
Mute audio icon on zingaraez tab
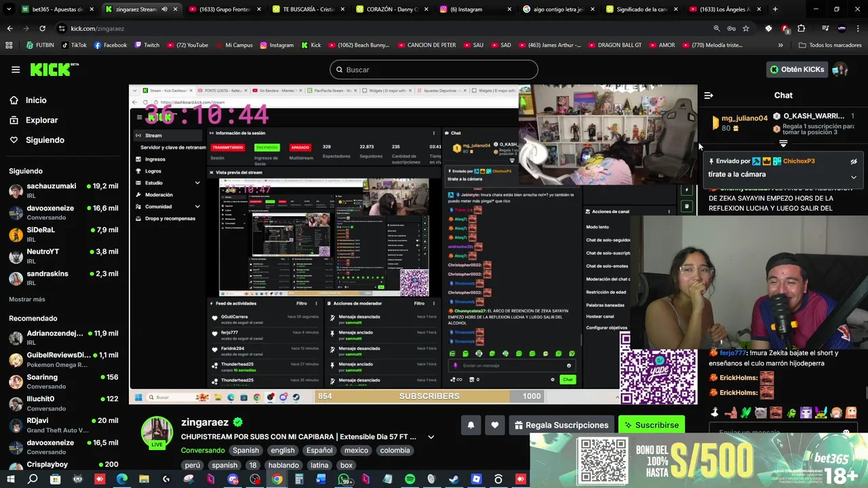[164, 9]
